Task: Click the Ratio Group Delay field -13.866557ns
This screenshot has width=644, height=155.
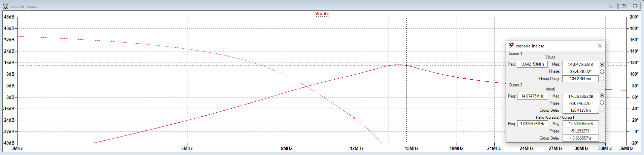Action: coord(580,138)
